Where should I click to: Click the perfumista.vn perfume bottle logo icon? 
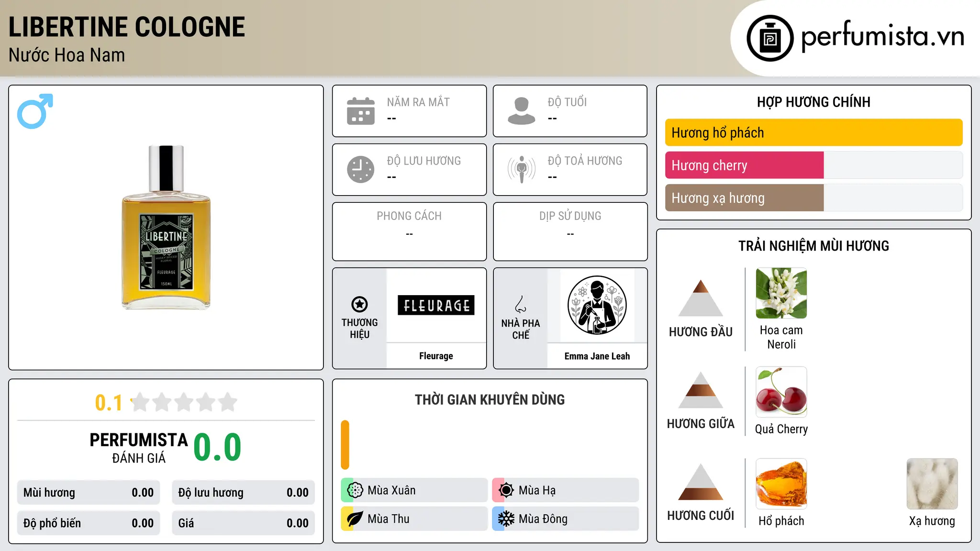coord(770,38)
